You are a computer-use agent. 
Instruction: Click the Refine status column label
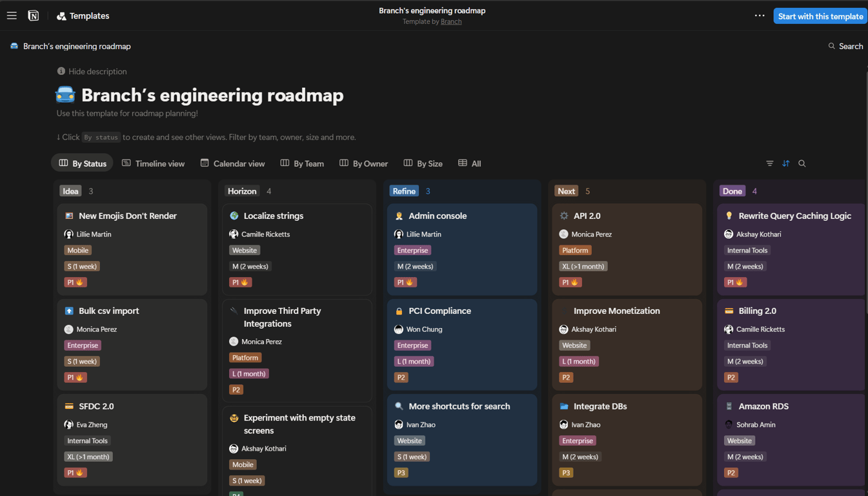pyautogui.click(x=404, y=191)
